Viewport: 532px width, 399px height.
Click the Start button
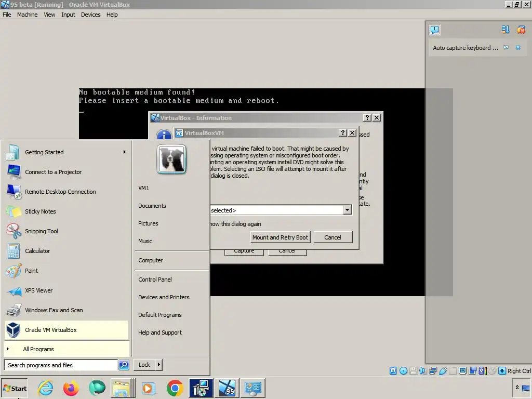coord(15,389)
